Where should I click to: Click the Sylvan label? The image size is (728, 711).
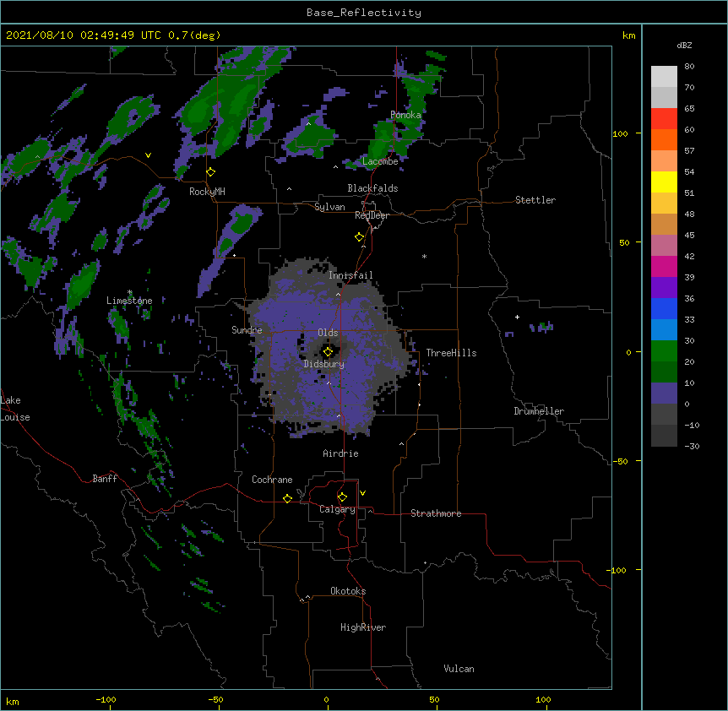click(x=329, y=207)
